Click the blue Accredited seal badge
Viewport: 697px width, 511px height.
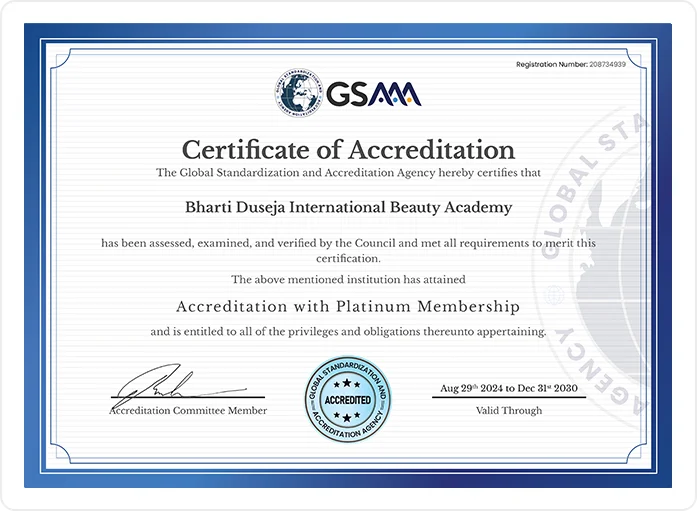[348, 399]
